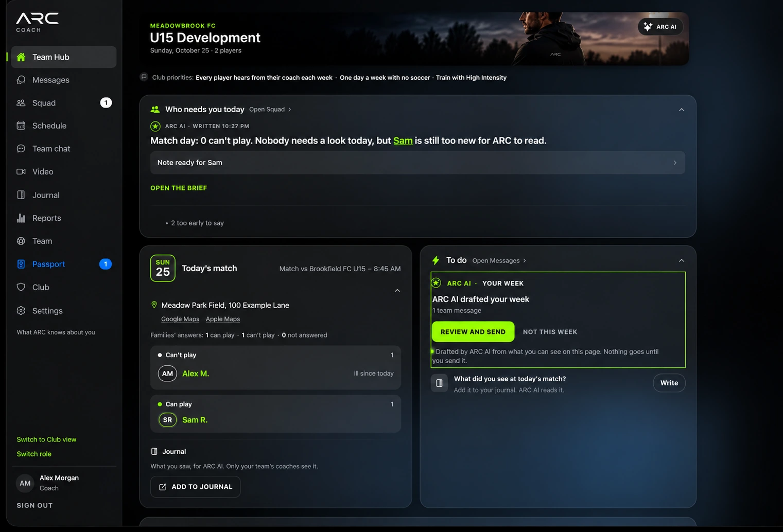Click Sign Out

pos(34,505)
